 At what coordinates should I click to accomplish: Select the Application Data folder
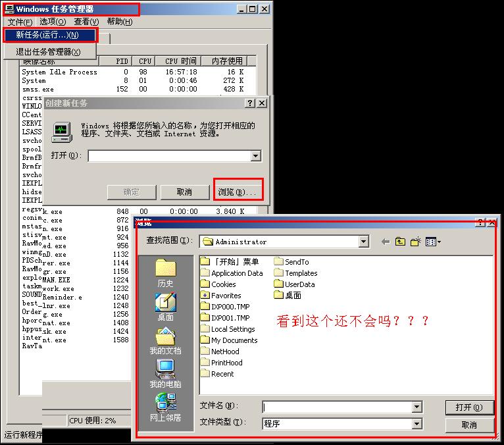tap(232, 273)
